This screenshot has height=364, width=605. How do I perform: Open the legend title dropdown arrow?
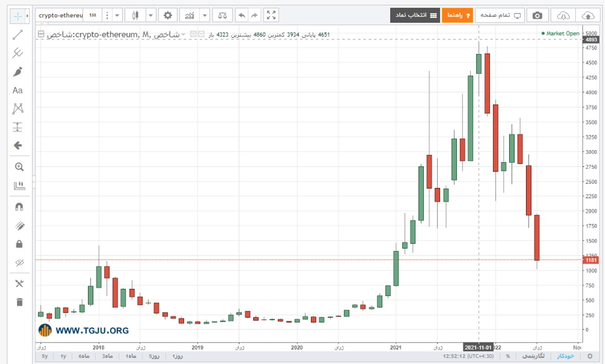[184, 35]
